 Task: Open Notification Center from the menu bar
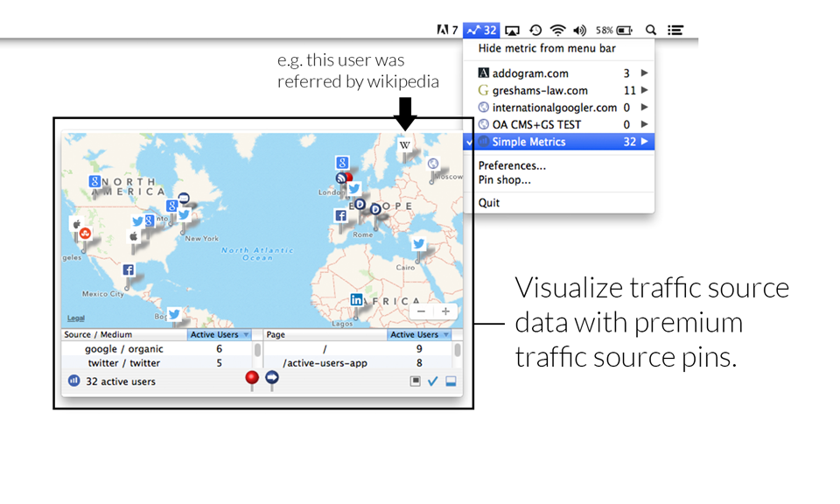click(x=675, y=30)
